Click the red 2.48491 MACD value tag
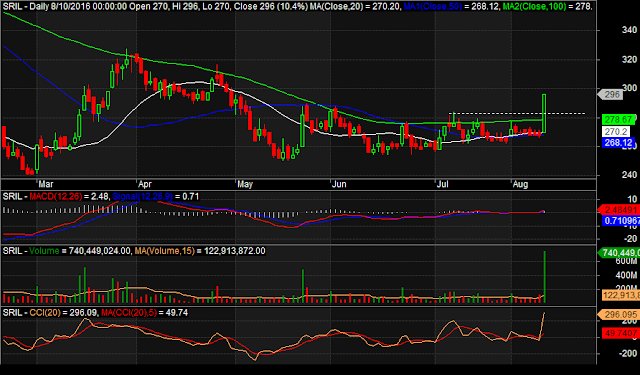The image size is (640, 375). [620, 210]
